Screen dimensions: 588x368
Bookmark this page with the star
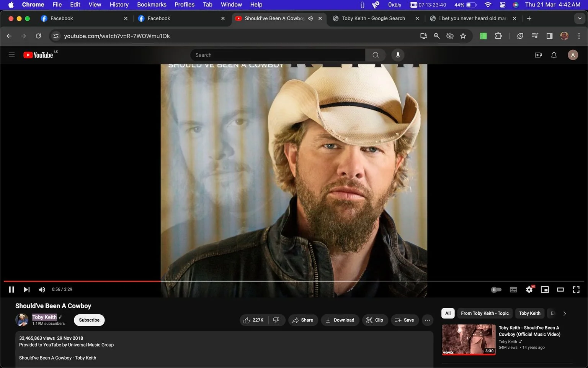coord(463,36)
